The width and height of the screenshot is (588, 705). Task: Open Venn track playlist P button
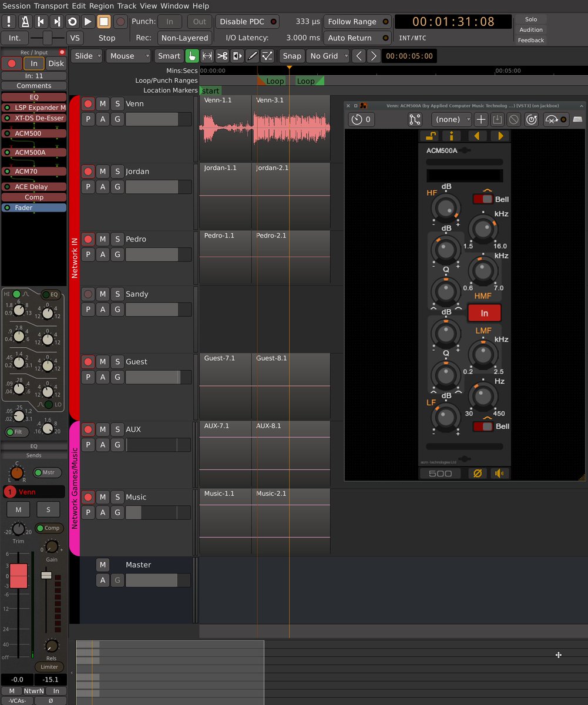click(x=88, y=119)
